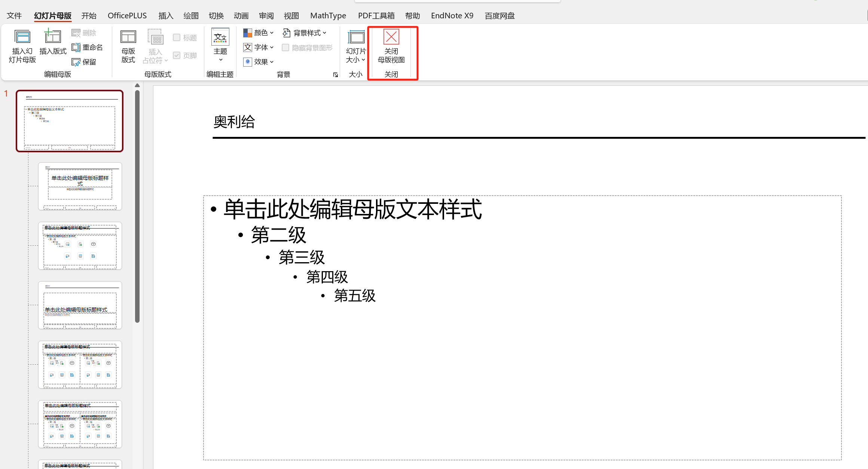Image resolution: width=868 pixels, height=469 pixels.
Task: Open the Master Layout icon
Action: [128, 37]
